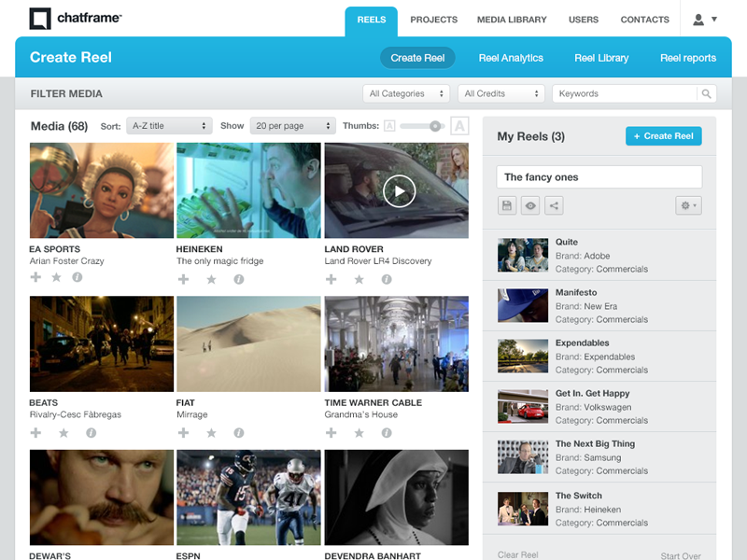
Task: Edit the reel name 'The fancy ones'
Action: click(x=599, y=177)
